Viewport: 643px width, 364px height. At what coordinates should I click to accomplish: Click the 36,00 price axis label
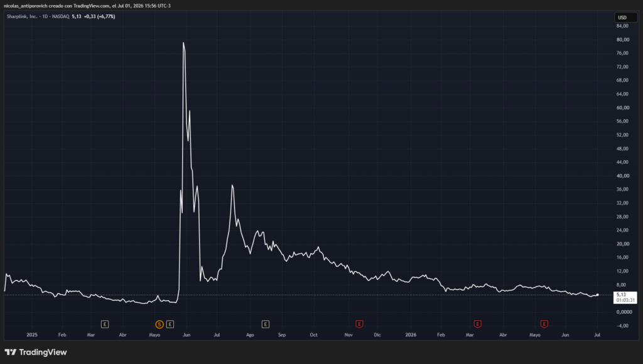[x=622, y=190]
